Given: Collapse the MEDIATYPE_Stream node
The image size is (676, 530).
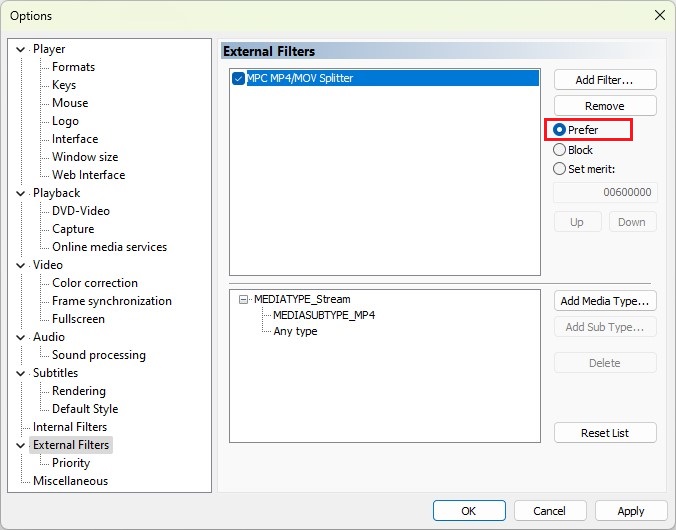Looking at the screenshot, I should pyautogui.click(x=243, y=299).
